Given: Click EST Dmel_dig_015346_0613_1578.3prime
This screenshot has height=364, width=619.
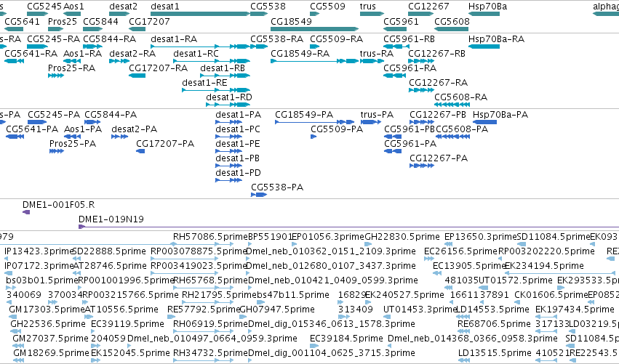Looking at the screenshot, I should point(332,324).
